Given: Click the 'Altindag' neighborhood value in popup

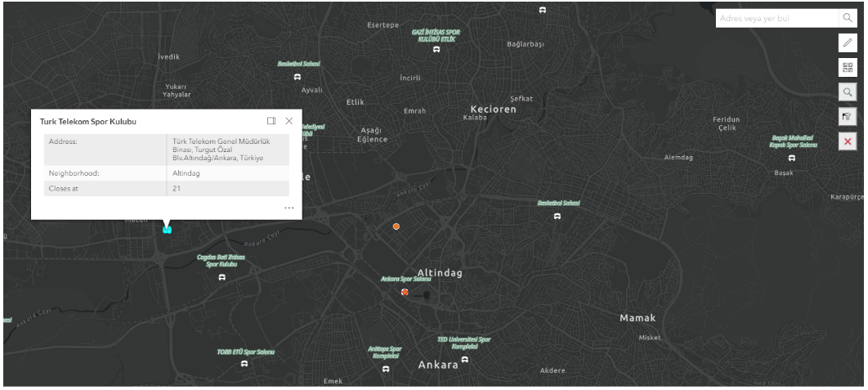Looking at the screenshot, I should point(186,173).
